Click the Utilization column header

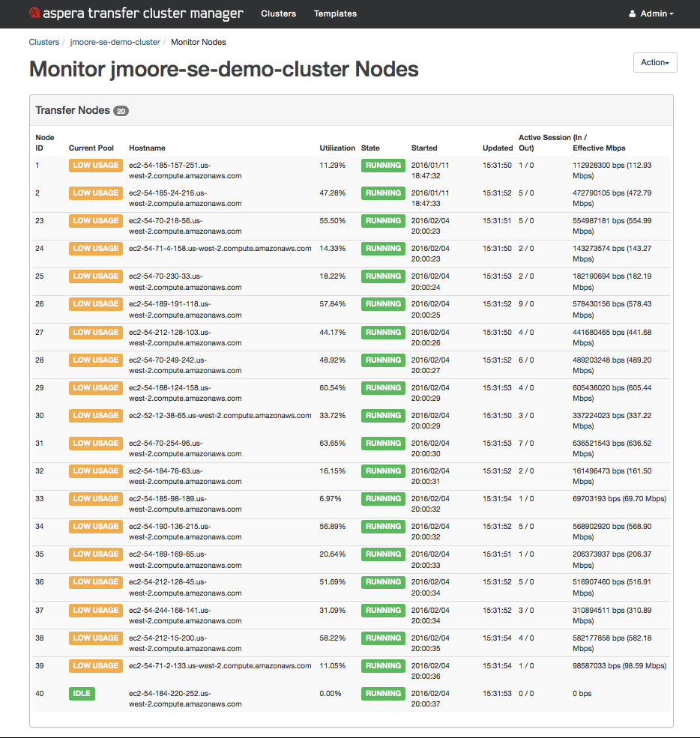tap(337, 148)
